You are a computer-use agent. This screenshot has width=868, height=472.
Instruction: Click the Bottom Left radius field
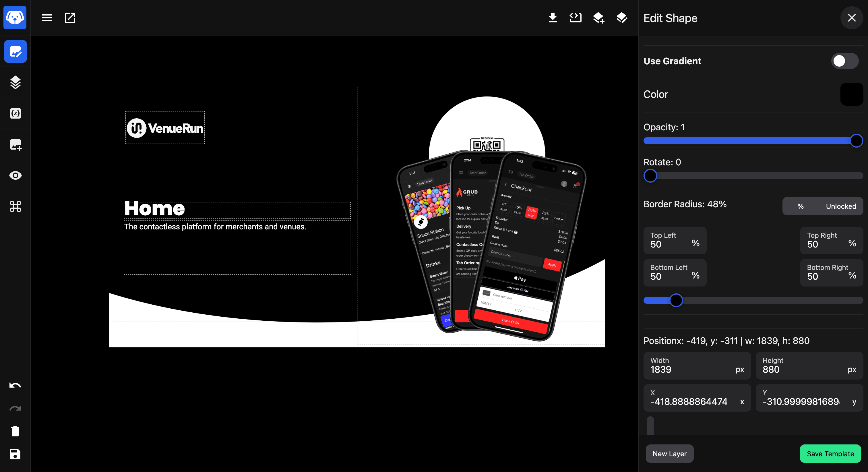click(675, 272)
